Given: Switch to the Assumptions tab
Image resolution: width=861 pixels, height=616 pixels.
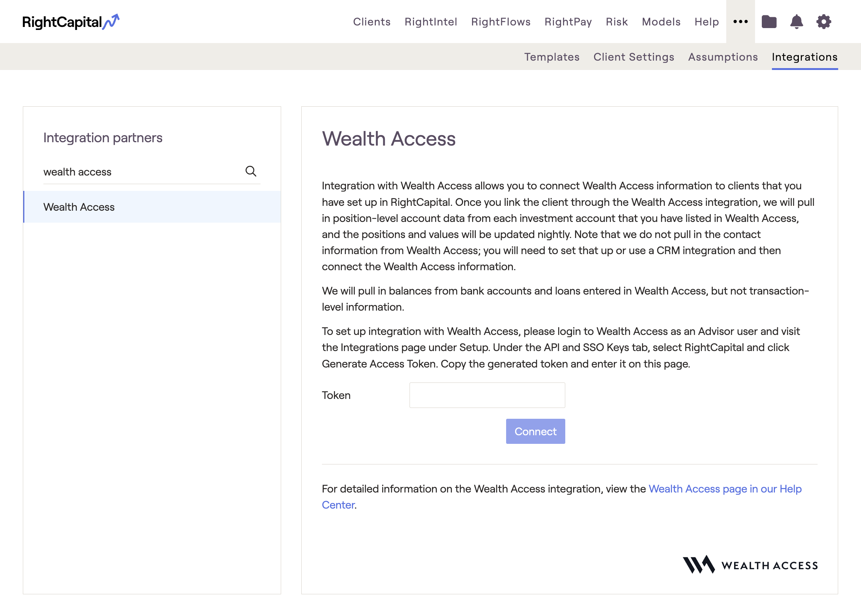Looking at the screenshot, I should 723,57.
